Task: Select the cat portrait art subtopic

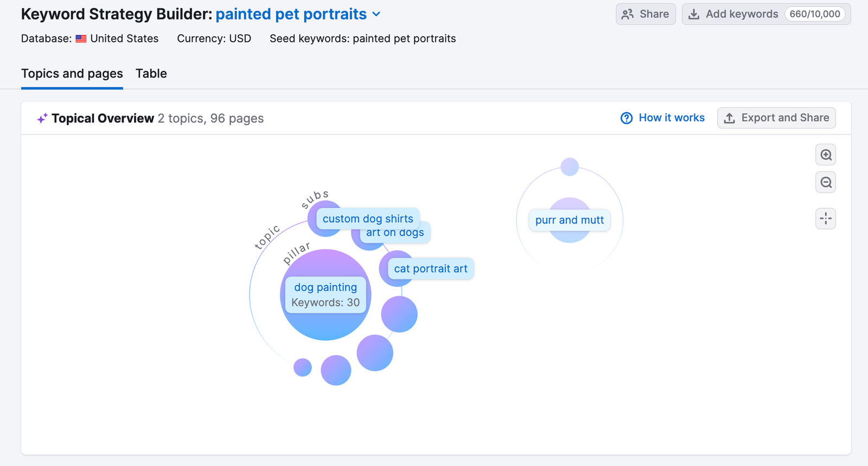Action: coord(431,269)
